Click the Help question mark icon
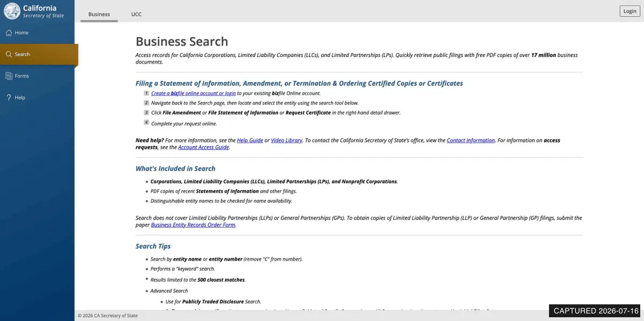 tap(9, 98)
